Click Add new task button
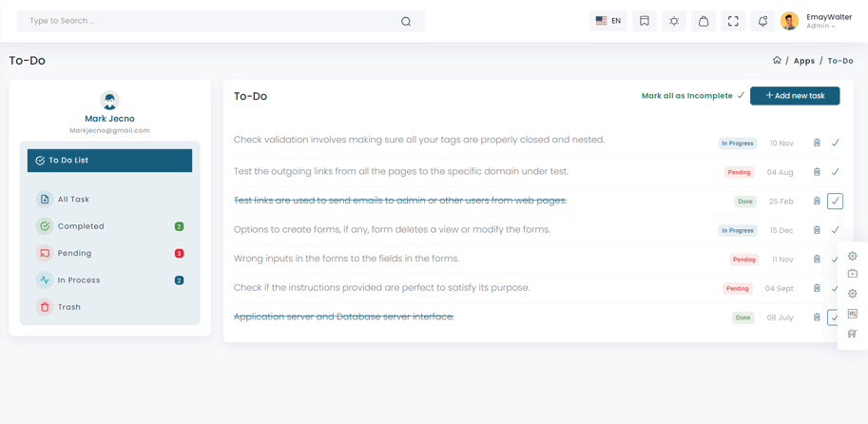This screenshot has width=868, height=424. [795, 96]
